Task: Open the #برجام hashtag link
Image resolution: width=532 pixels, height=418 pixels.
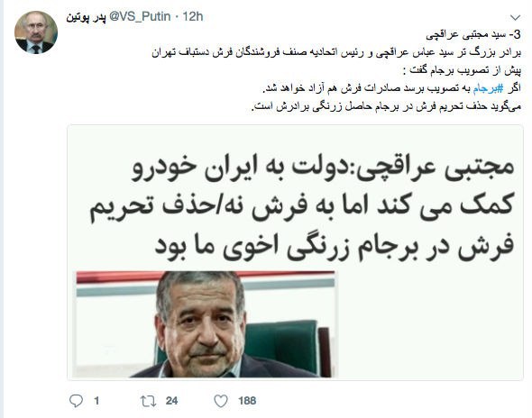Action: [x=489, y=88]
